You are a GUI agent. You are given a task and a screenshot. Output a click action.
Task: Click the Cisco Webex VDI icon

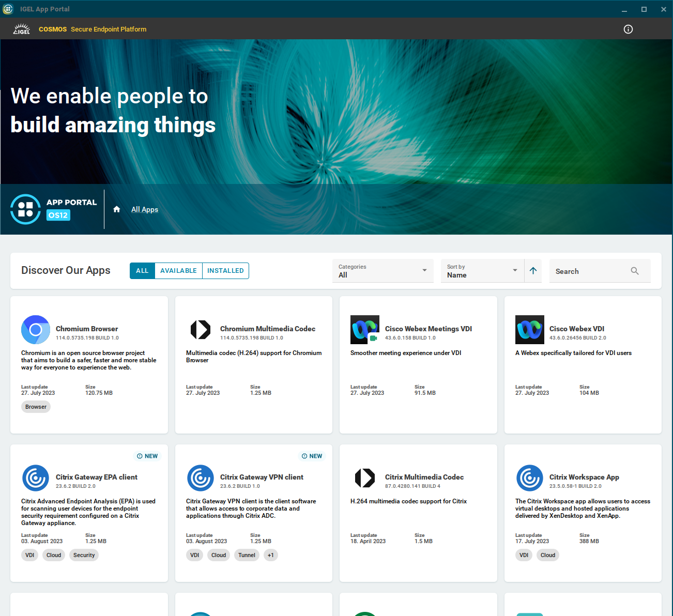pos(529,330)
